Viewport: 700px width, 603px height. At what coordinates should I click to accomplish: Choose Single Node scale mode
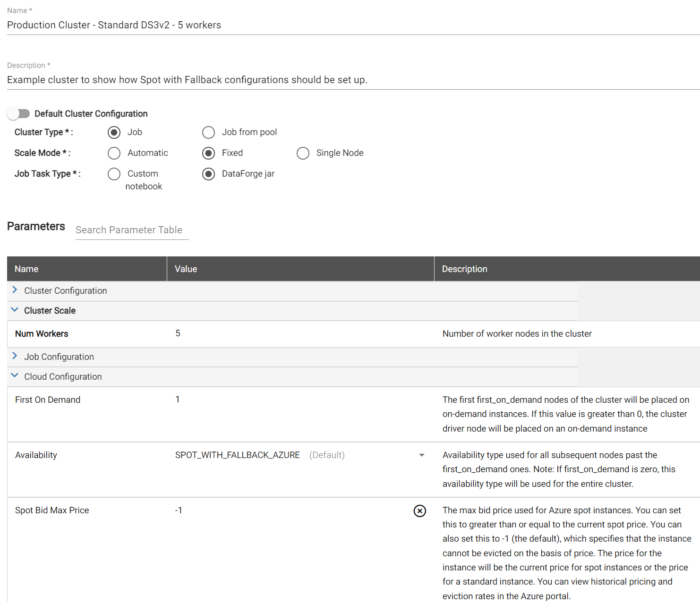[303, 153]
